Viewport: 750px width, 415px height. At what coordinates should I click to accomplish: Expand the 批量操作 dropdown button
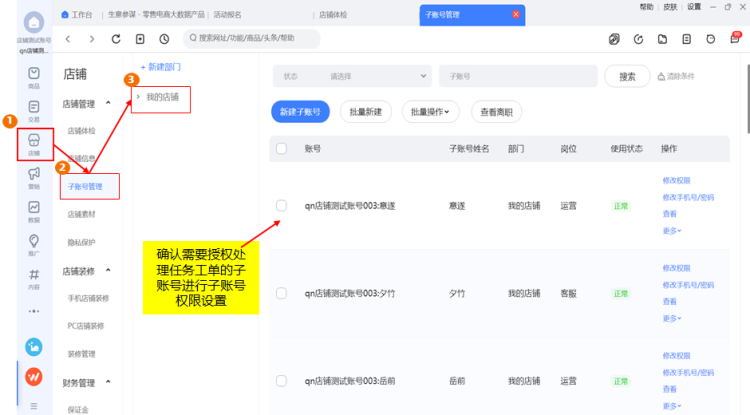[x=430, y=112]
